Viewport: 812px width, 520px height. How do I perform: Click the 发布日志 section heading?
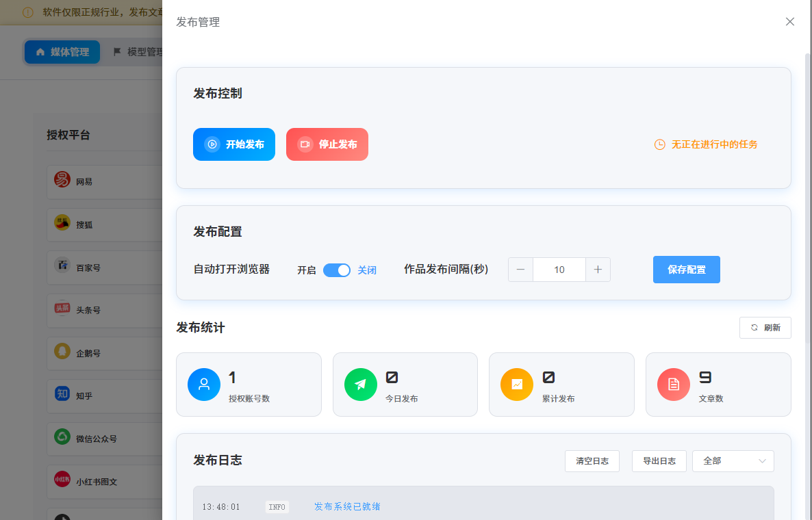point(218,460)
